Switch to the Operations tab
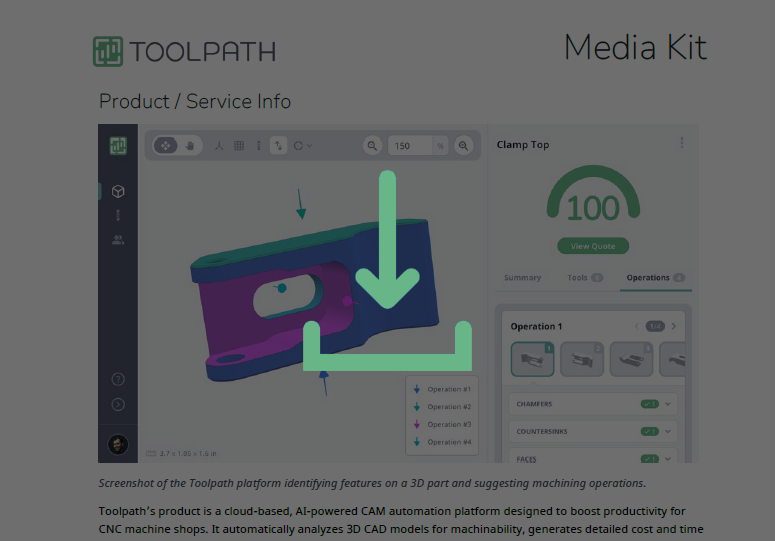This screenshot has height=541, width=775. (x=655, y=278)
